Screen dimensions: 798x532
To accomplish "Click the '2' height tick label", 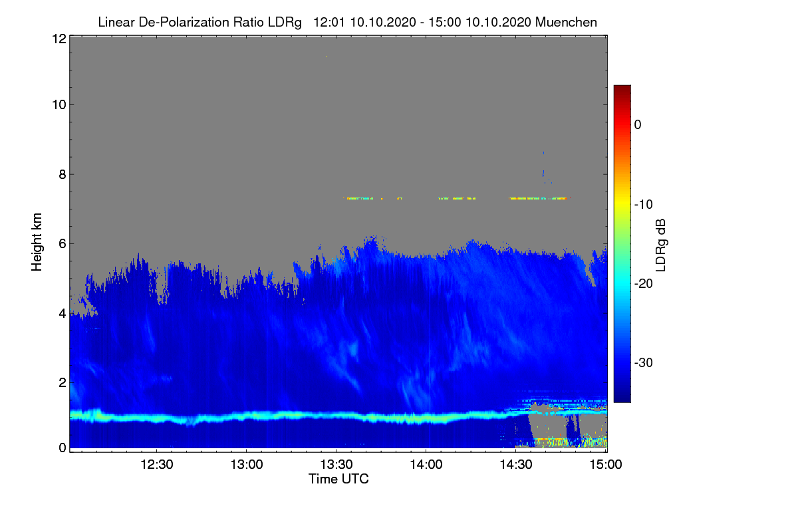I will pyautogui.click(x=62, y=382).
